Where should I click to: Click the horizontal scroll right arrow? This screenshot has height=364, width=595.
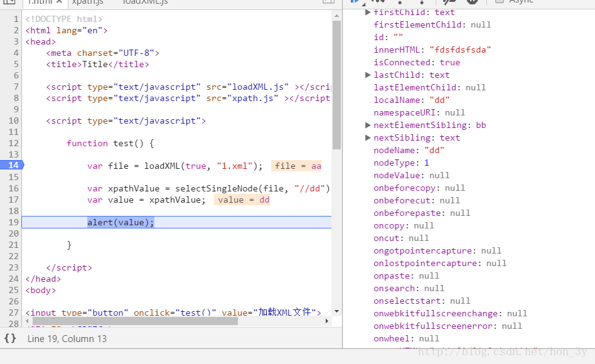[327, 321]
